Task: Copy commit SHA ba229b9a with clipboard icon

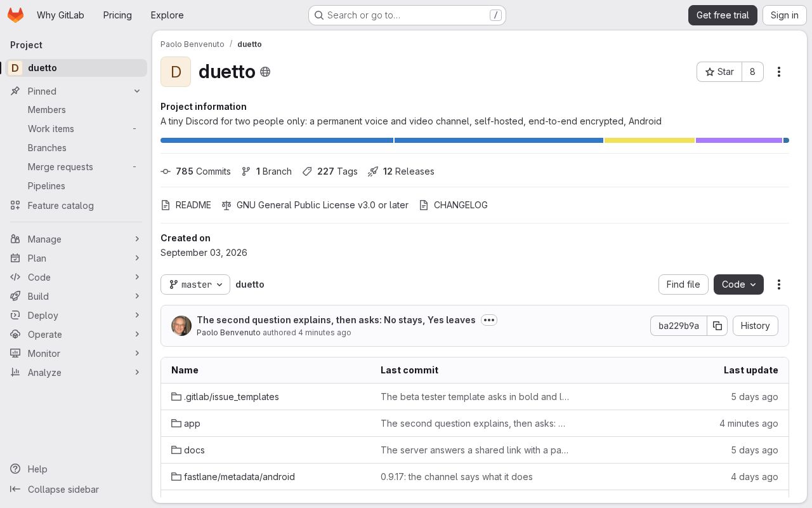Action: coord(717,326)
